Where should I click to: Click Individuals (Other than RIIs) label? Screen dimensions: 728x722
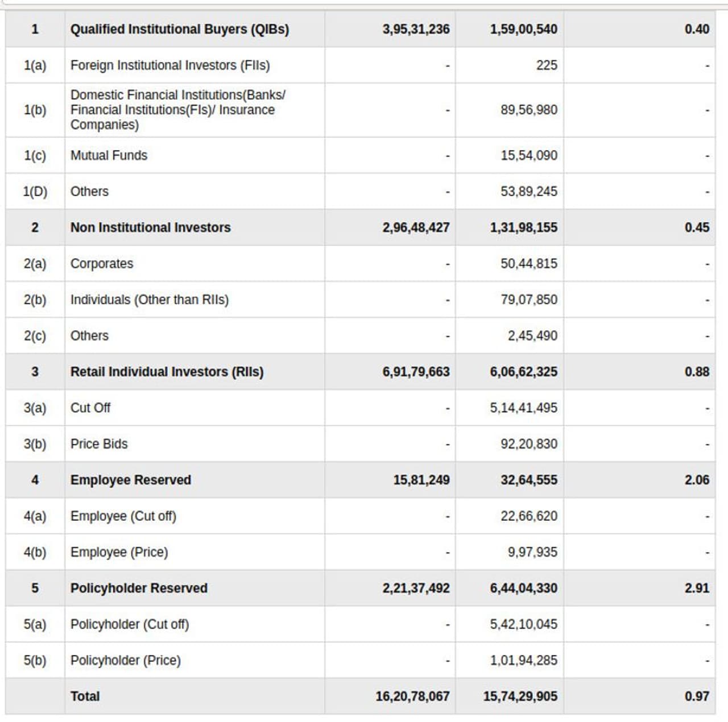coord(149,300)
